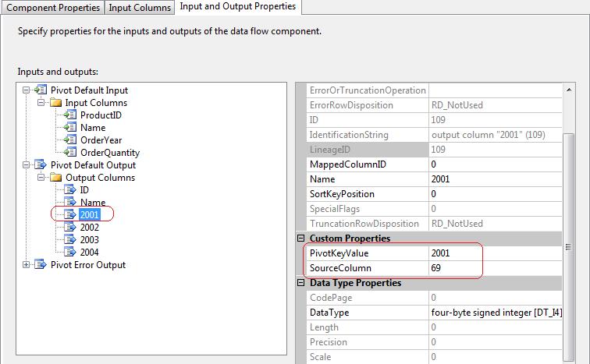
Task: Click the SourceColumn value field
Action: point(494,268)
